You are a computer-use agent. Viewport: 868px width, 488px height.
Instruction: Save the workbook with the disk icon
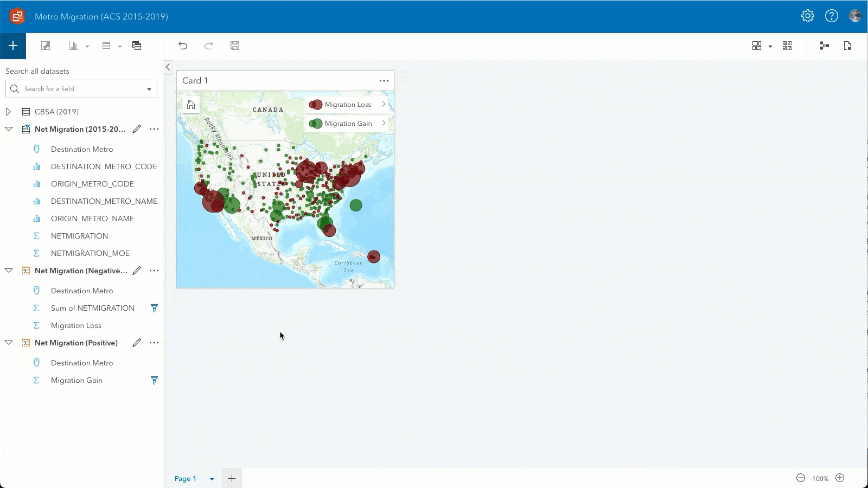[235, 46]
